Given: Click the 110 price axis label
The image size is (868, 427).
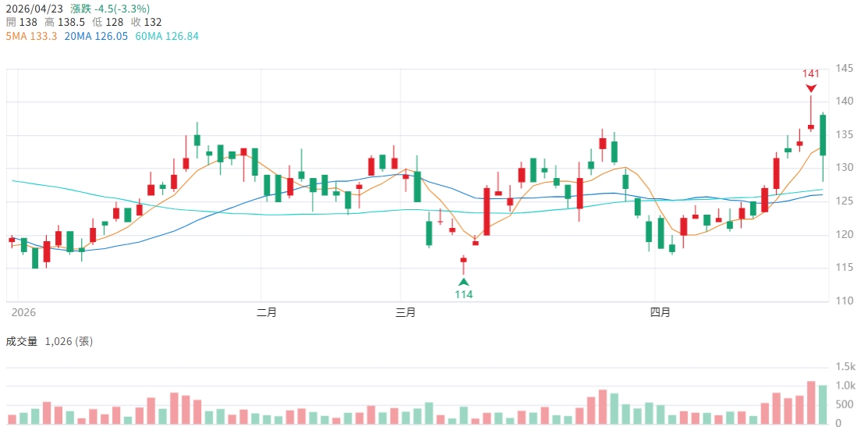Looking at the screenshot, I should click(845, 301).
